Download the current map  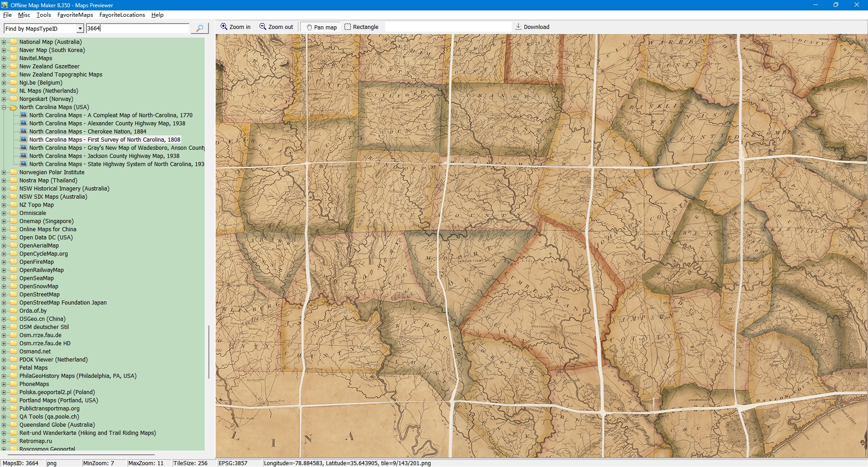click(532, 27)
